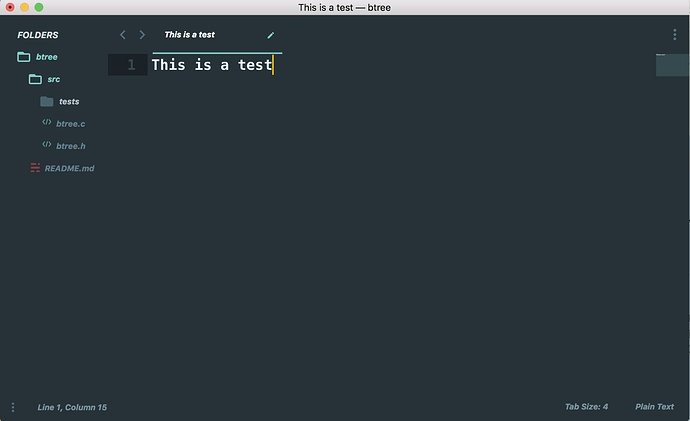Click the yellow minimize window button
This screenshot has width=690, height=421.
[25, 7]
